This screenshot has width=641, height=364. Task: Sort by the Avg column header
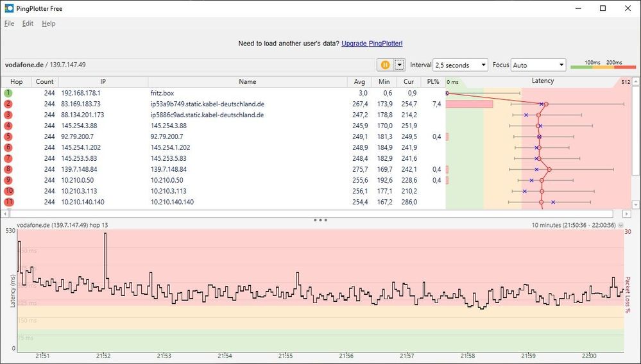click(359, 82)
